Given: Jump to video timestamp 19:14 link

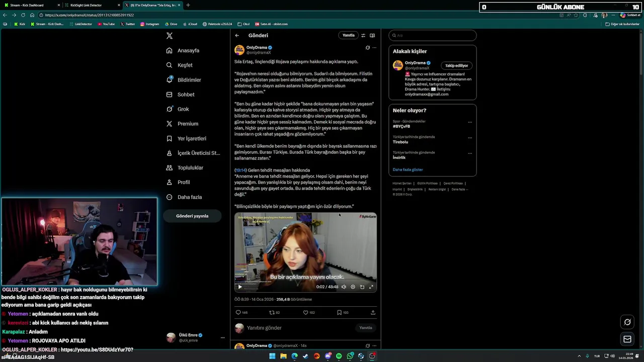Looking at the screenshot, I should pos(241,170).
